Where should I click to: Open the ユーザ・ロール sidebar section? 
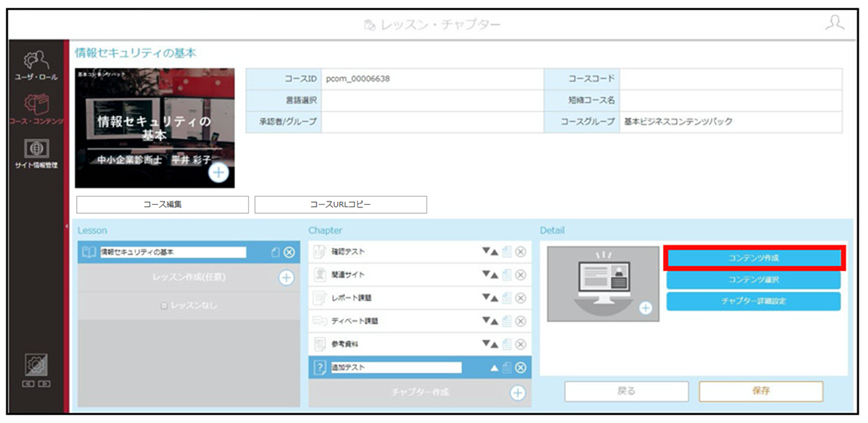tap(36, 66)
